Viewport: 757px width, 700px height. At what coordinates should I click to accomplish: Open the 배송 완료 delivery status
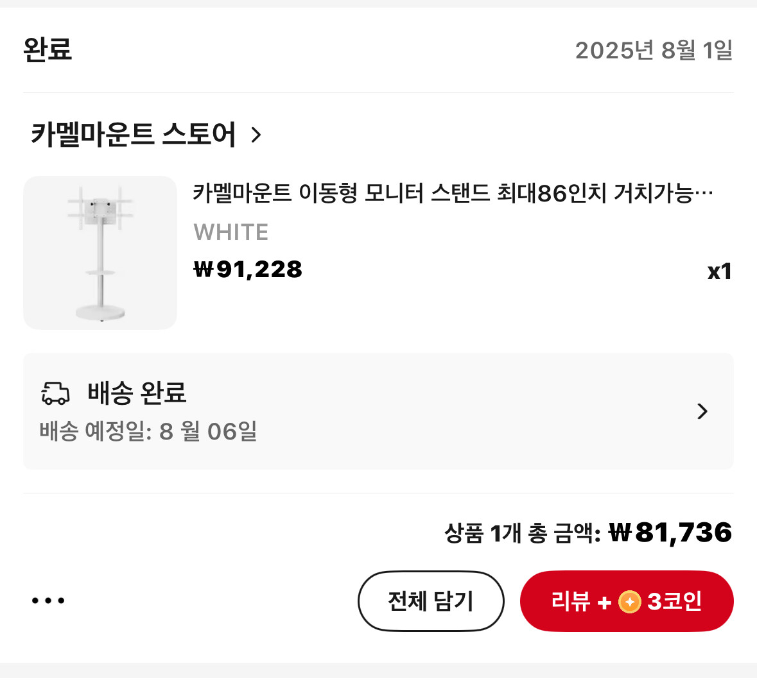(x=137, y=393)
